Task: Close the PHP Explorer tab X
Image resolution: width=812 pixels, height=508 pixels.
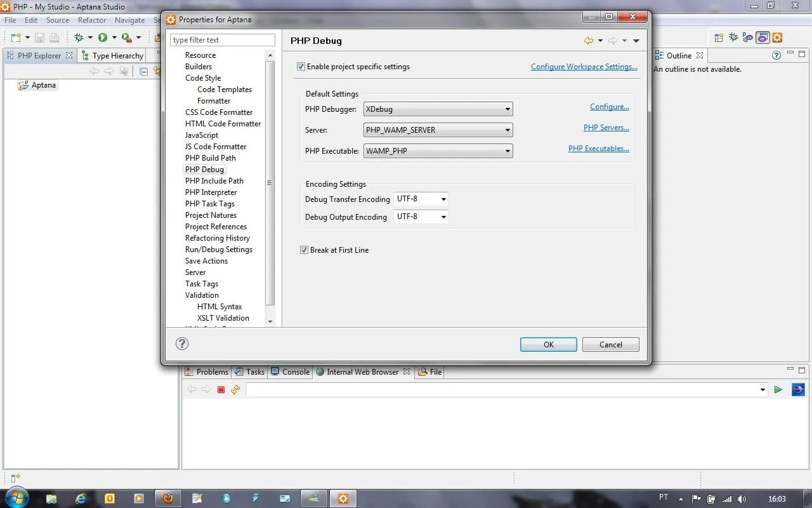Action: (x=69, y=55)
